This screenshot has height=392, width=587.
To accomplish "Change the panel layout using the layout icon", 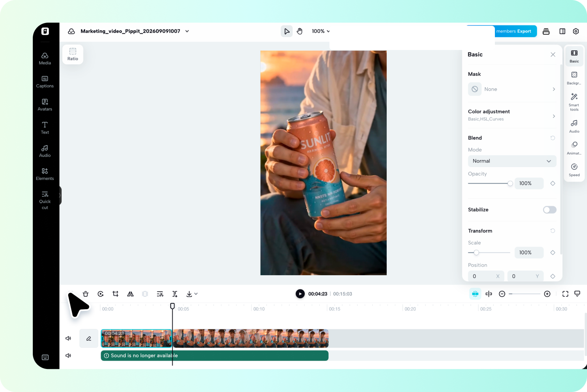I will 562,31.
